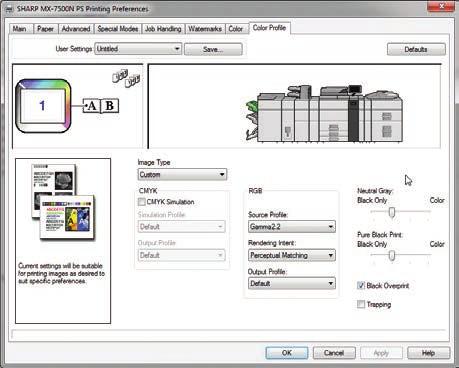Click the Neutral Gray slider handle
The width and height of the screenshot is (459, 368).
(392, 212)
